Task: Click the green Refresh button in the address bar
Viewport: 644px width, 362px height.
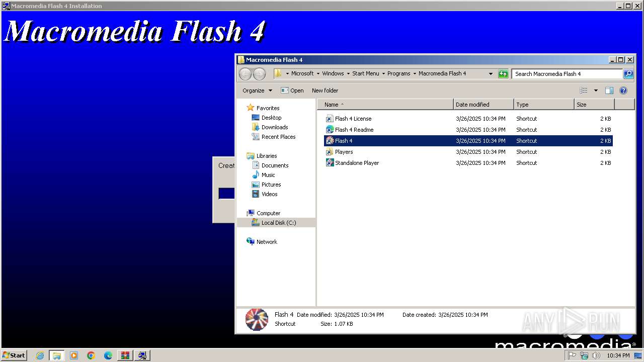Action: [x=503, y=74]
